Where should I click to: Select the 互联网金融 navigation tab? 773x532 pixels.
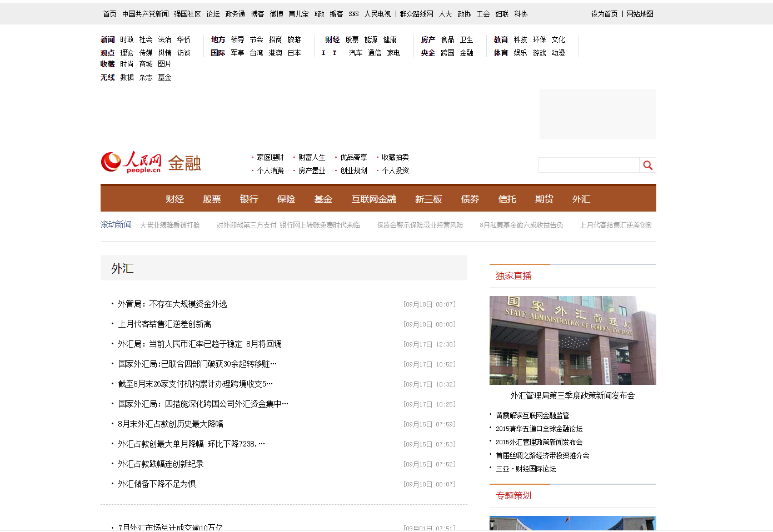(x=373, y=199)
